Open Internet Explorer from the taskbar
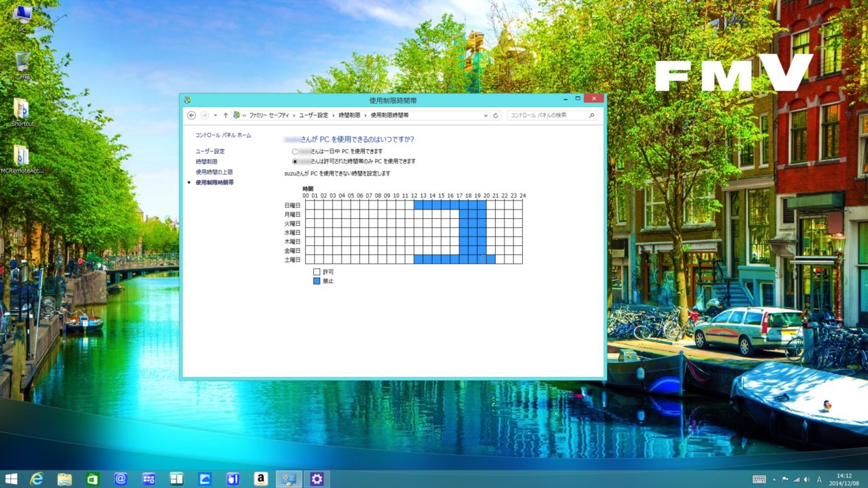The image size is (868, 488). point(37,479)
